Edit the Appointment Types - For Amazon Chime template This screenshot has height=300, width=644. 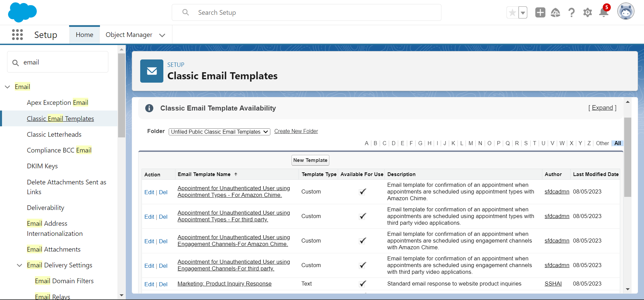click(x=149, y=192)
